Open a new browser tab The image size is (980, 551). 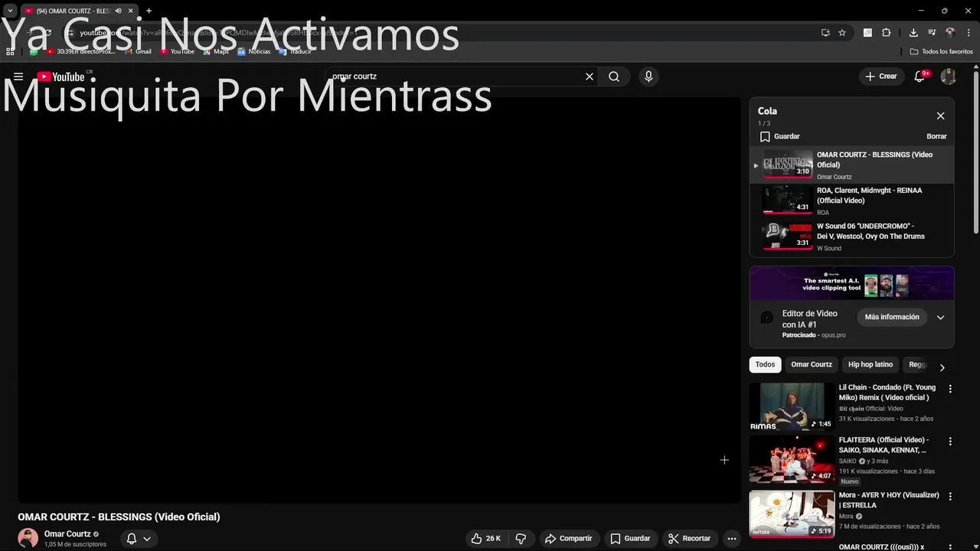coord(149,11)
